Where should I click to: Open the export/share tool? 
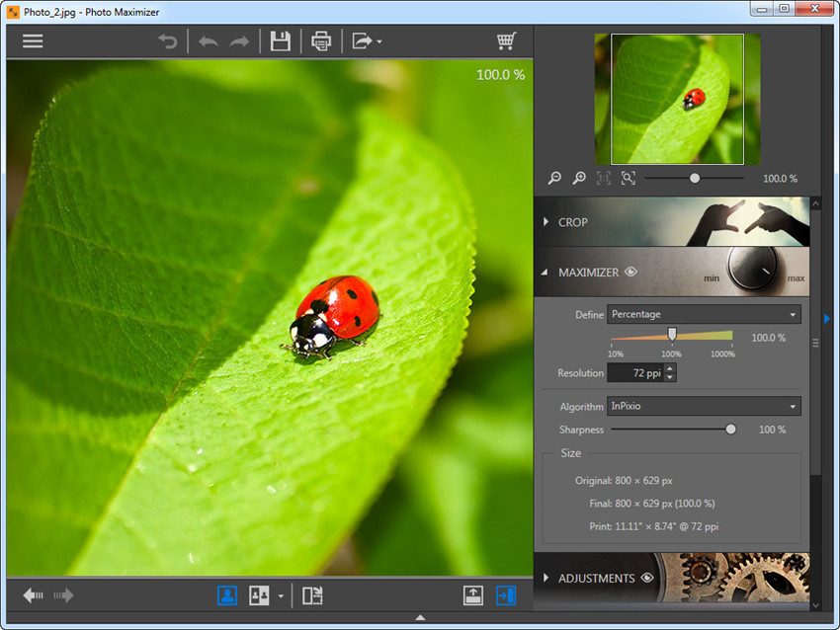click(362, 40)
